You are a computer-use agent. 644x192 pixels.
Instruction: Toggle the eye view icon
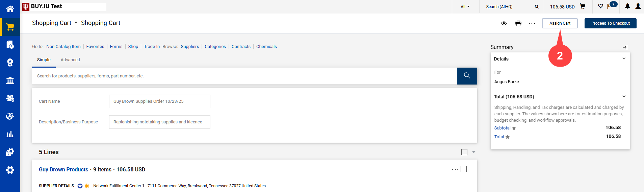click(504, 23)
